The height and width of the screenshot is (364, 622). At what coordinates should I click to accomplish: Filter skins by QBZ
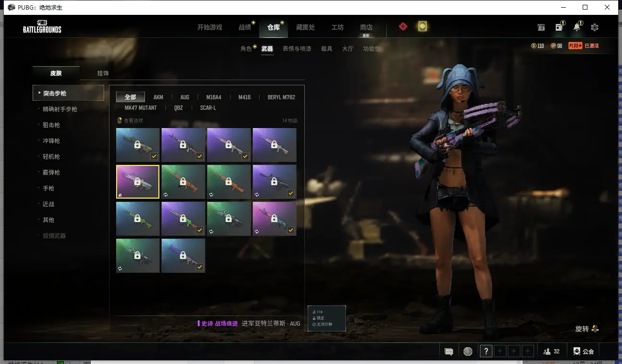179,108
